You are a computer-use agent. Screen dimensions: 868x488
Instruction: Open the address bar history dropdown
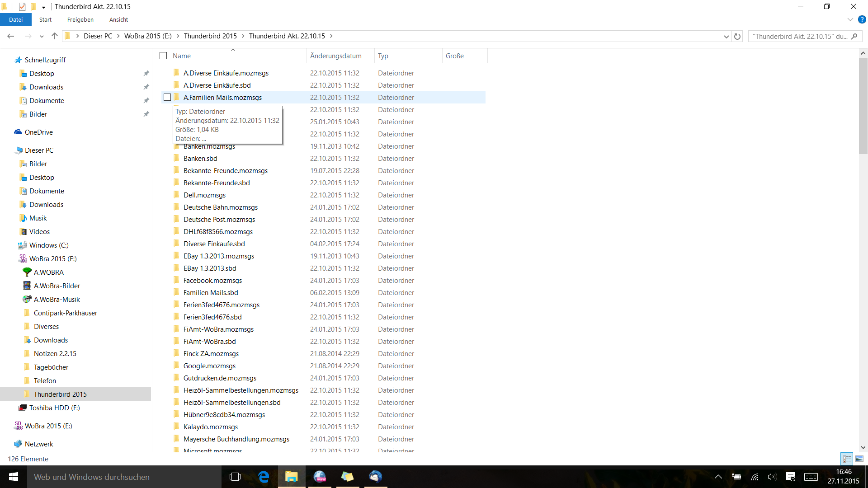[x=726, y=36]
